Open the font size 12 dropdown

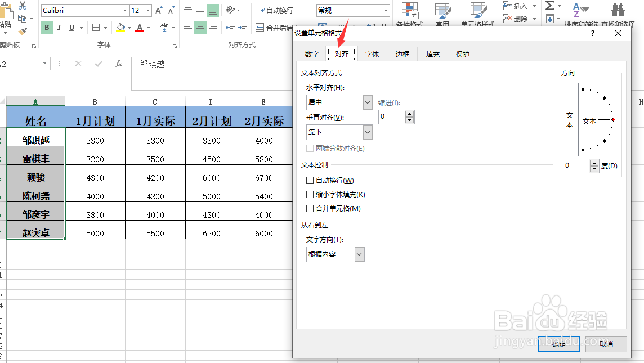[148, 10]
